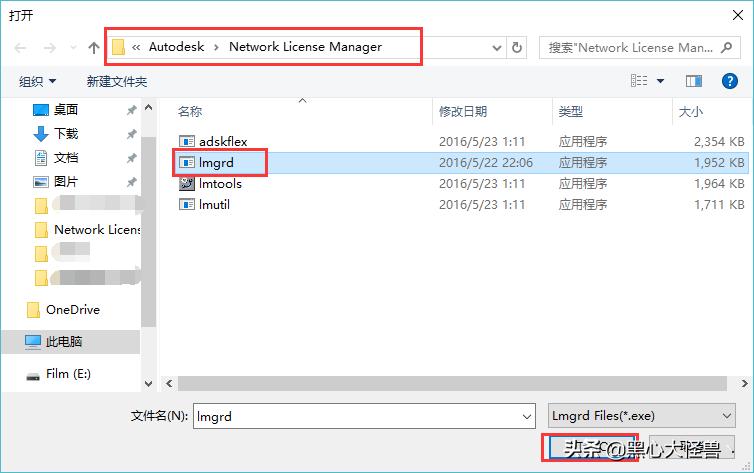The width and height of the screenshot is (754, 473).
Task: Click the lmgrd application icon
Action: tap(187, 162)
